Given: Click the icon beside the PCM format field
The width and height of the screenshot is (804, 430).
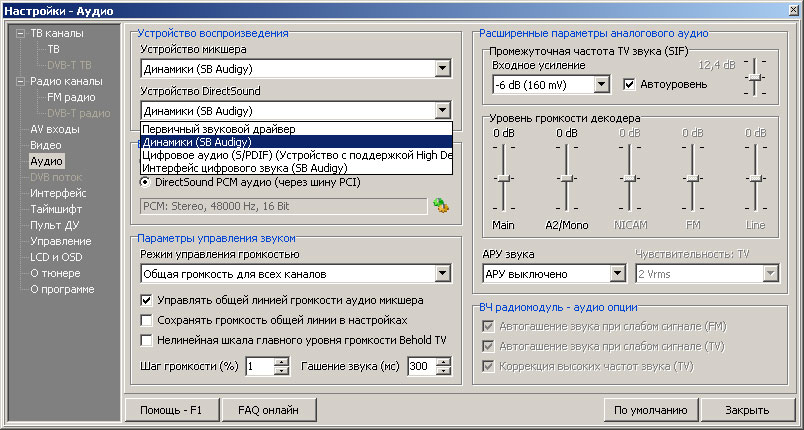Looking at the screenshot, I should (x=441, y=205).
